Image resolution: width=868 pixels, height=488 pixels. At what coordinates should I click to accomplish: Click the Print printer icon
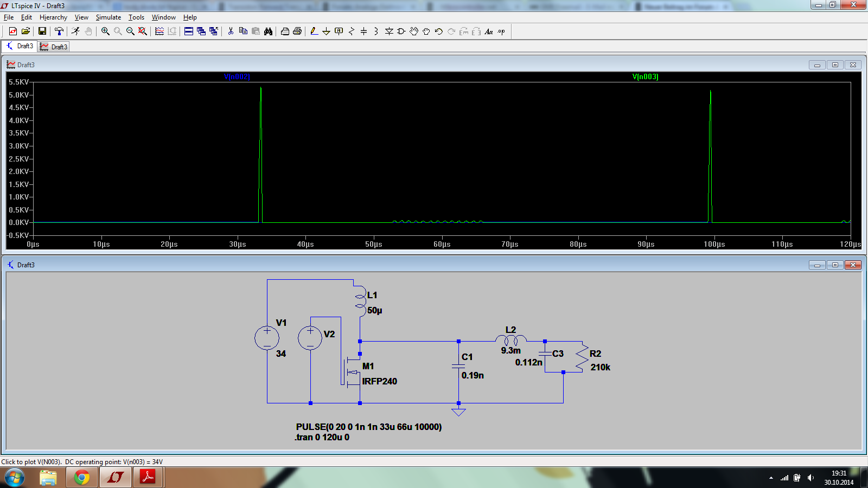pyautogui.click(x=297, y=31)
